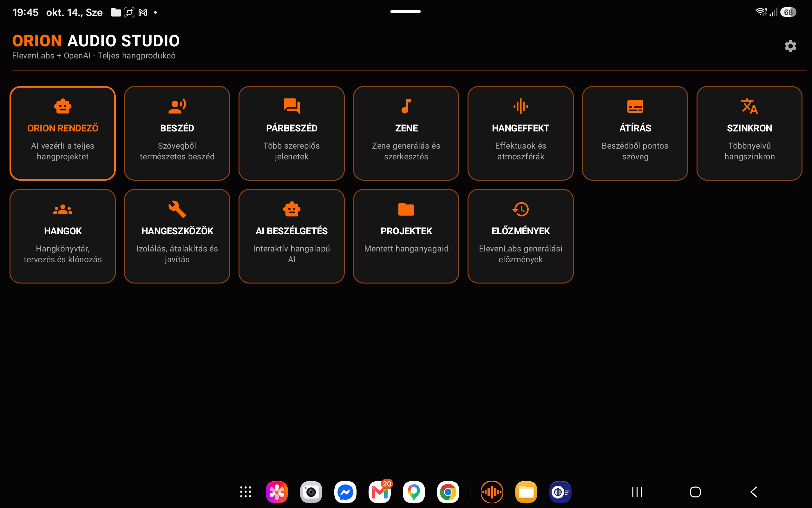Click the Orion Rendező robot icon

(x=63, y=106)
